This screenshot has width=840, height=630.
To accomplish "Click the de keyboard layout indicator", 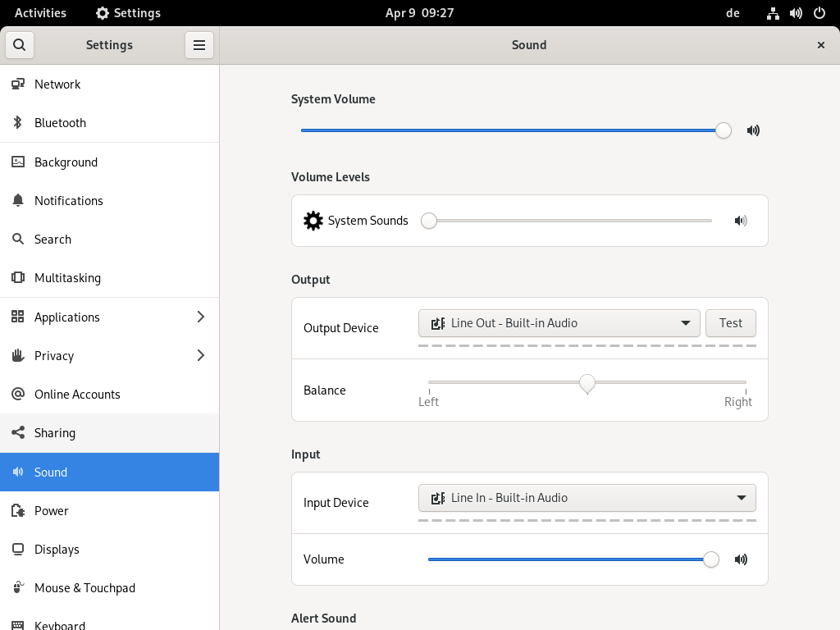I will coord(733,13).
